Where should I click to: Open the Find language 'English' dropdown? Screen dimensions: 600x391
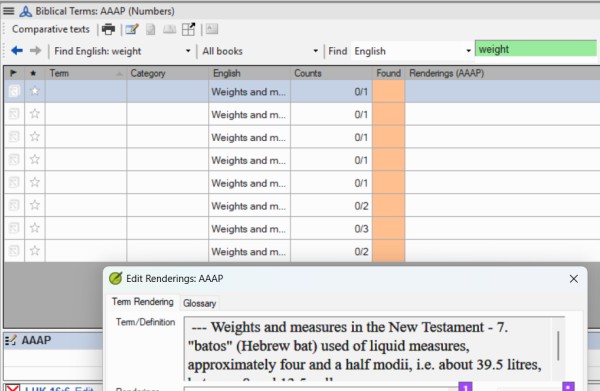468,51
